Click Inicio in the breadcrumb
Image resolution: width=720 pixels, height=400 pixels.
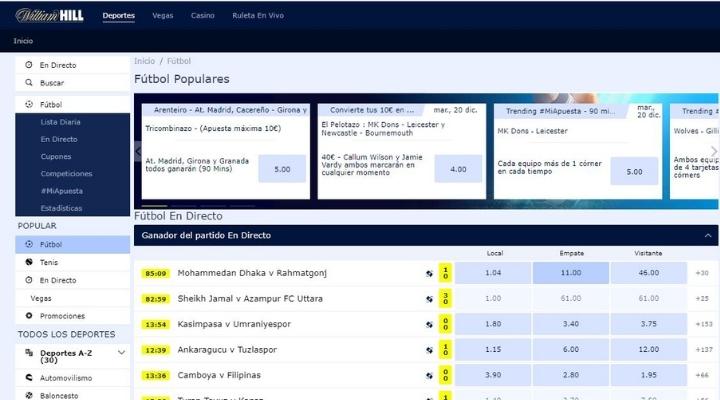click(x=144, y=61)
